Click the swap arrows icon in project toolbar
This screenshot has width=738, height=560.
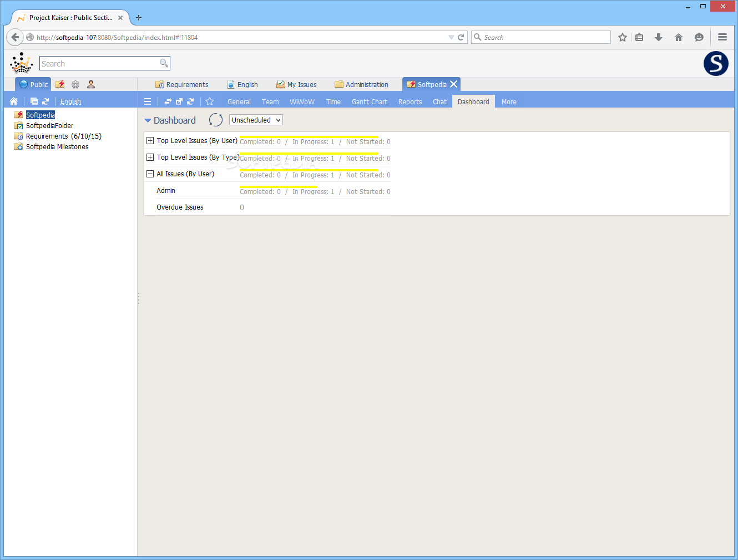(x=168, y=101)
